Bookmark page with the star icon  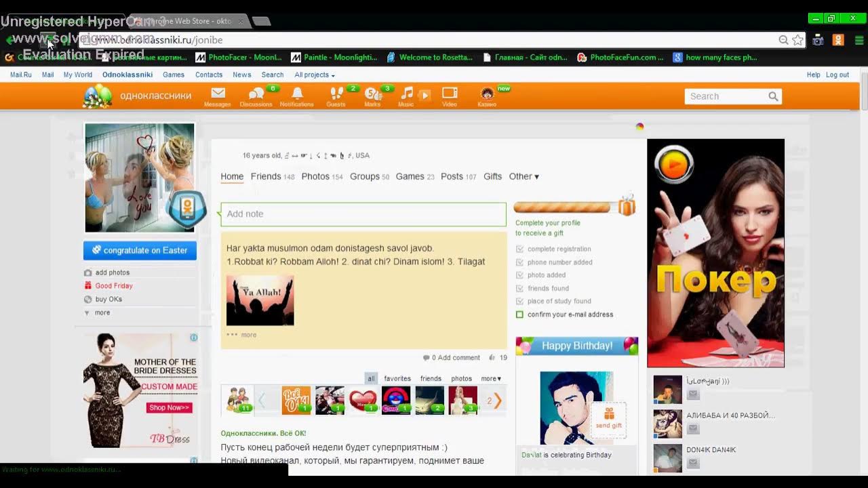coord(798,40)
